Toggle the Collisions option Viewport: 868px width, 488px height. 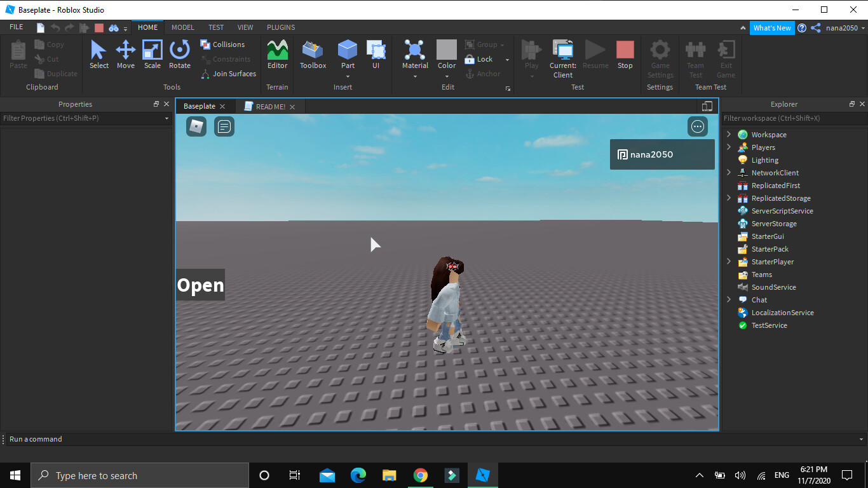tap(222, 44)
